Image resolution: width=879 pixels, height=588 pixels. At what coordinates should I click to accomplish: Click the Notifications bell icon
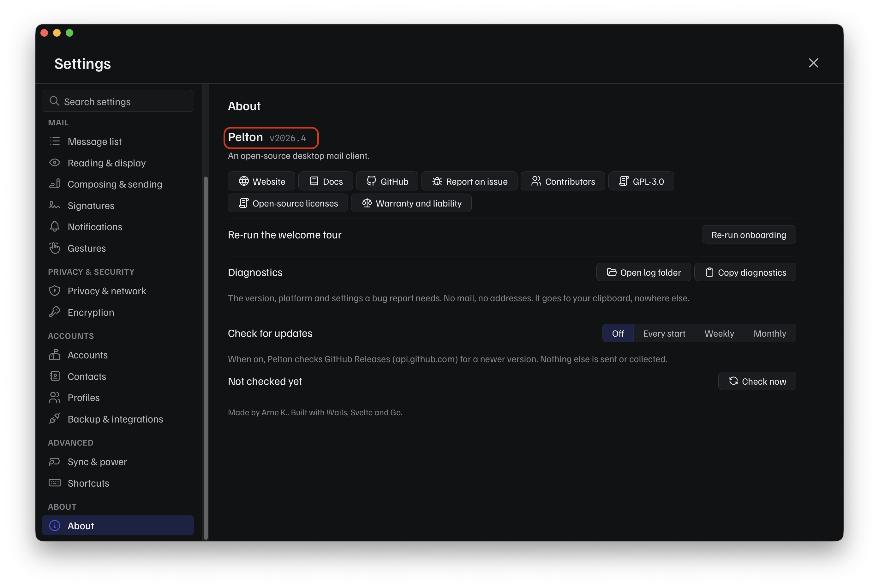point(55,226)
